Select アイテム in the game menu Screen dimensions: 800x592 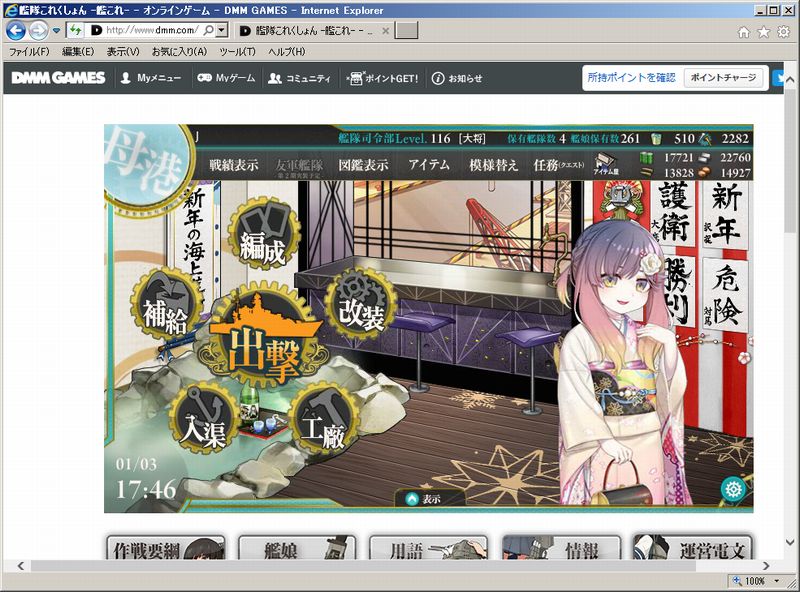[x=429, y=165]
